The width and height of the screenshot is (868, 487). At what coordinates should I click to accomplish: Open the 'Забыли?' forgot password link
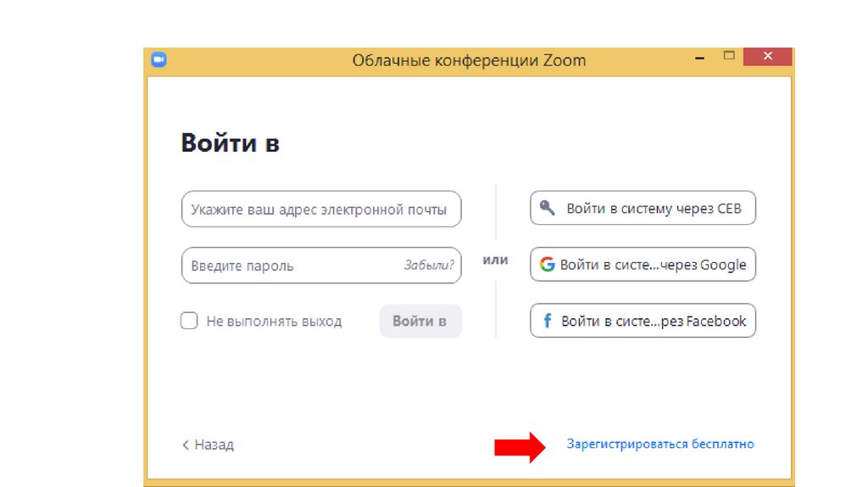(x=428, y=265)
